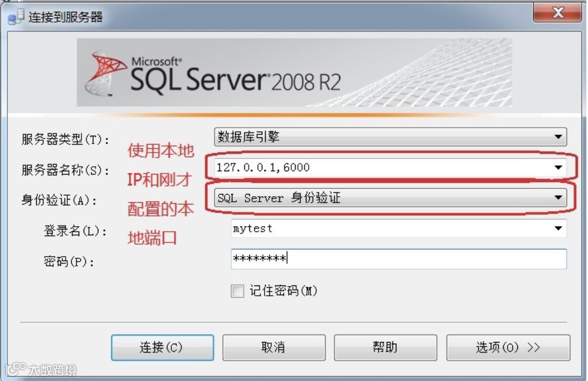Click the 身份验证(A) label

point(59,200)
